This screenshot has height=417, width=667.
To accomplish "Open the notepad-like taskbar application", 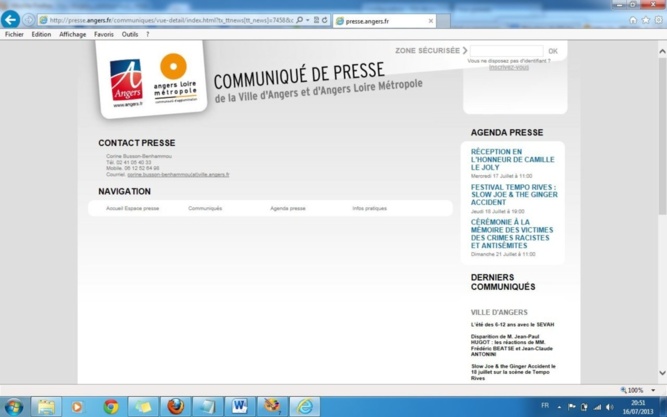I will (208, 407).
